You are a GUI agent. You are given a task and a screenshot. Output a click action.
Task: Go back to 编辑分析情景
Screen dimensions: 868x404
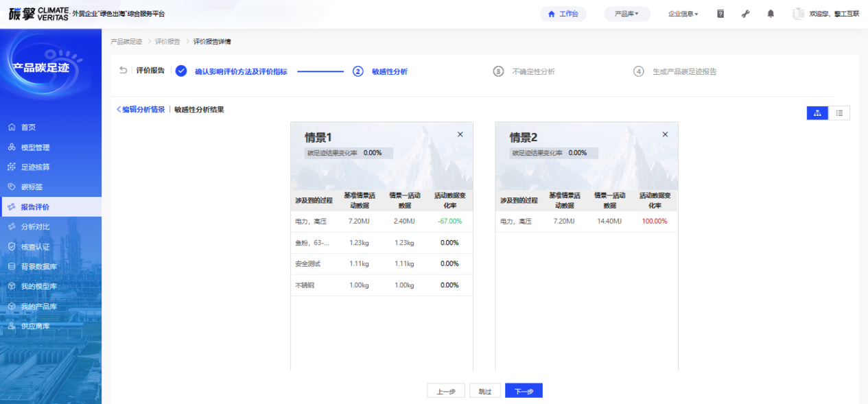[x=141, y=109]
